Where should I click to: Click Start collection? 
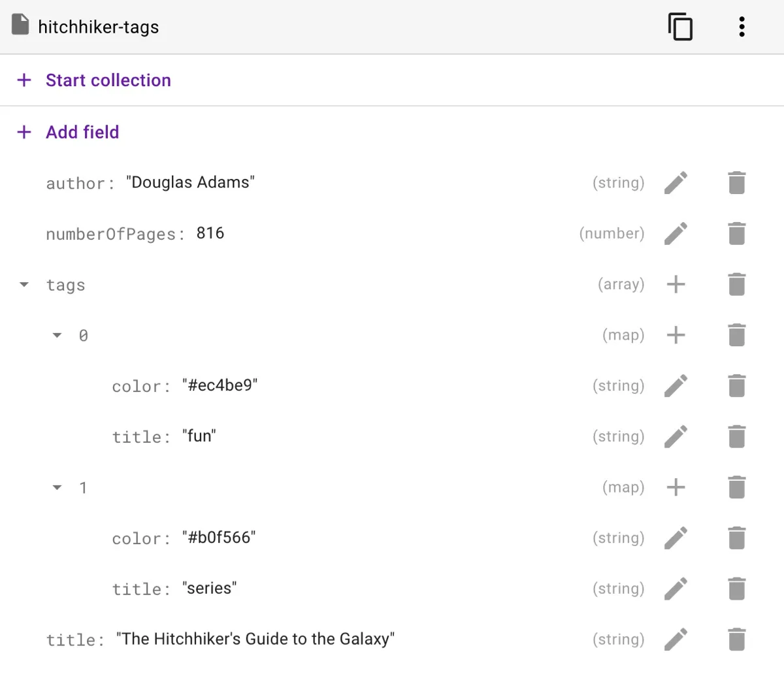[x=108, y=80]
